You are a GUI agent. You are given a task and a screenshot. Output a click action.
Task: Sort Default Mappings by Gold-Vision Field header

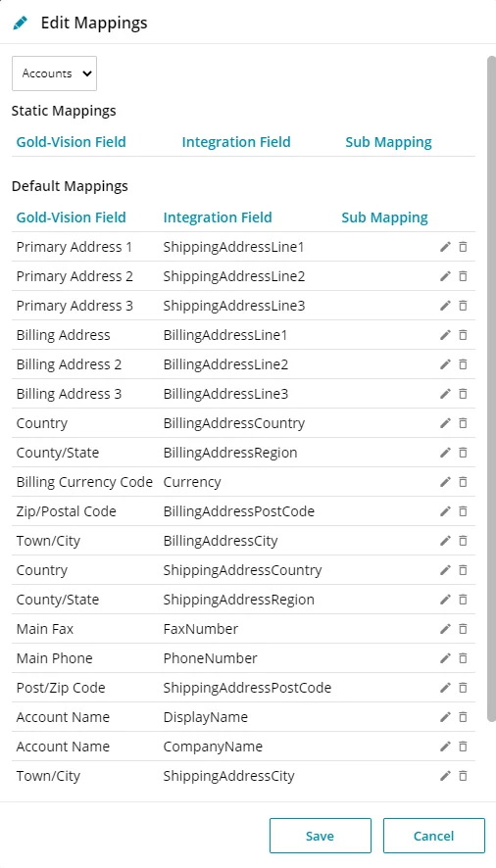pyautogui.click(x=71, y=217)
